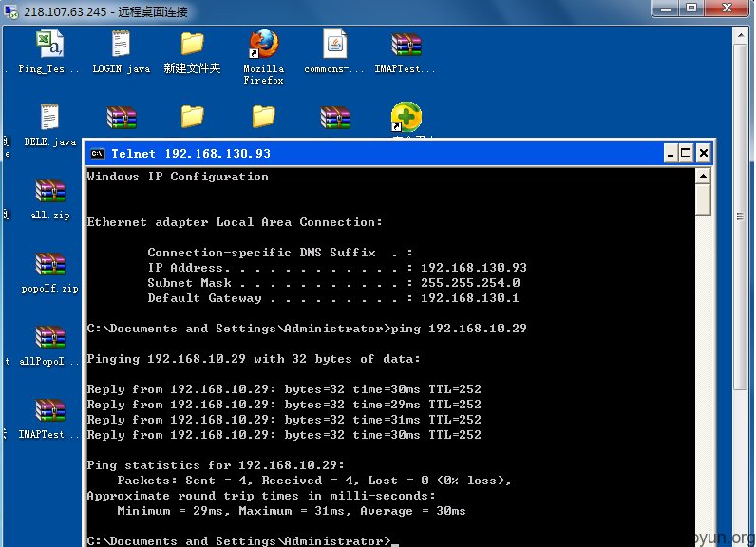
Task: Minimize the remote desktop connection window
Action: coord(666,9)
